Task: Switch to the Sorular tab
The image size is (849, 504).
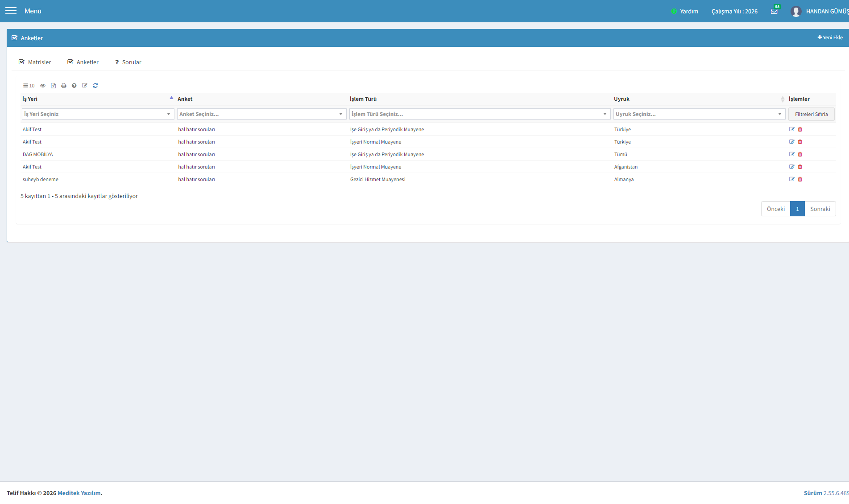Action: (x=128, y=62)
